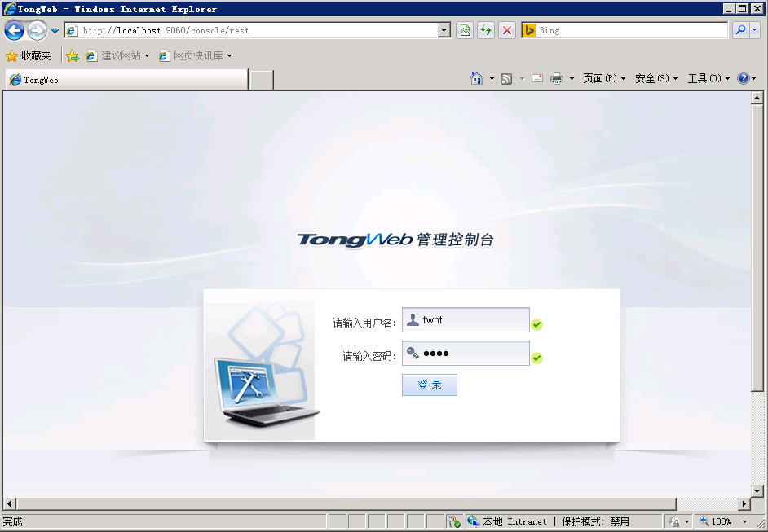
Task: Click the red Stop loading icon
Action: [507, 30]
